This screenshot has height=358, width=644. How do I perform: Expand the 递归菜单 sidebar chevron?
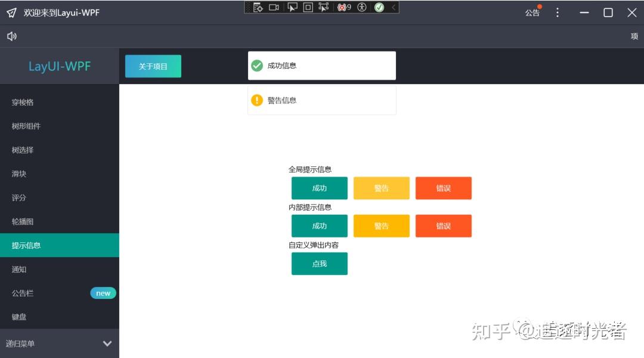pos(107,344)
